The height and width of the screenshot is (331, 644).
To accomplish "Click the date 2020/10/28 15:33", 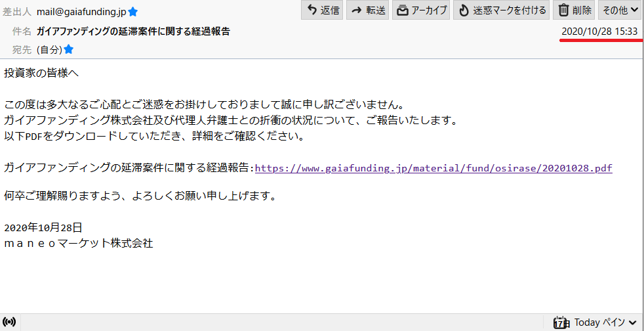I will point(599,32).
